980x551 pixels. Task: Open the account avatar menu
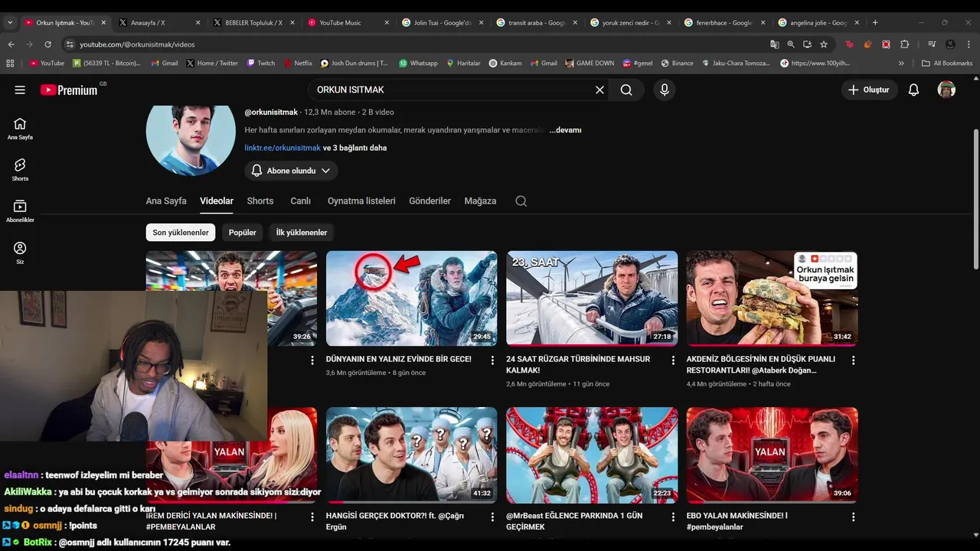[x=946, y=90]
